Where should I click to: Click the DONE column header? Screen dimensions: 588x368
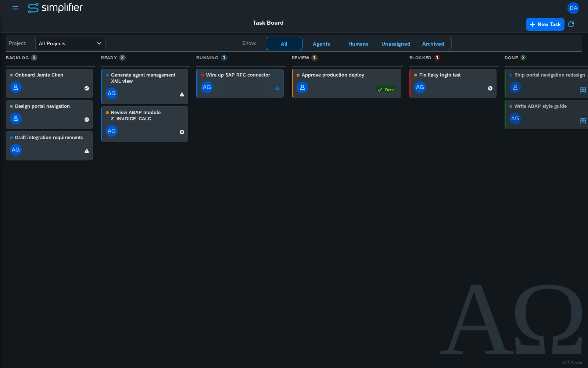(511, 58)
